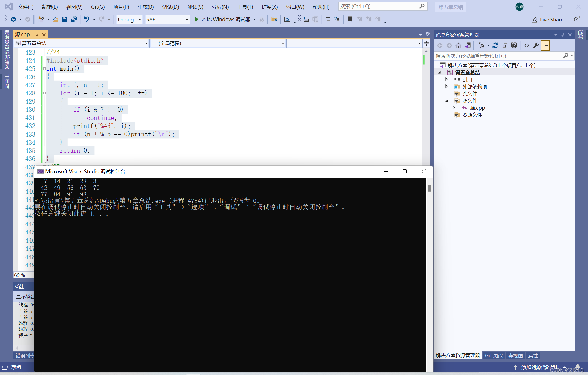Toggle the preview selected items button
588x375 pixels.
[545, 45]
